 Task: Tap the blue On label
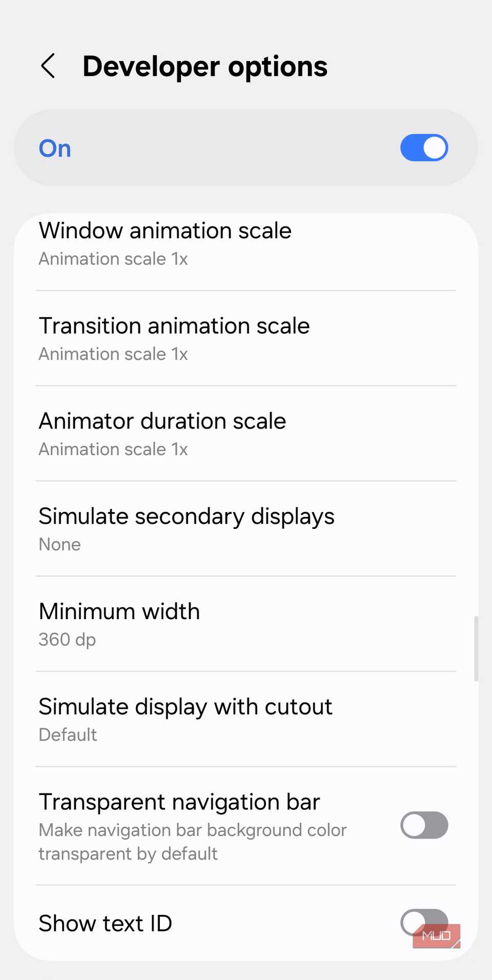pyautogui.click(x=55, y=149)
